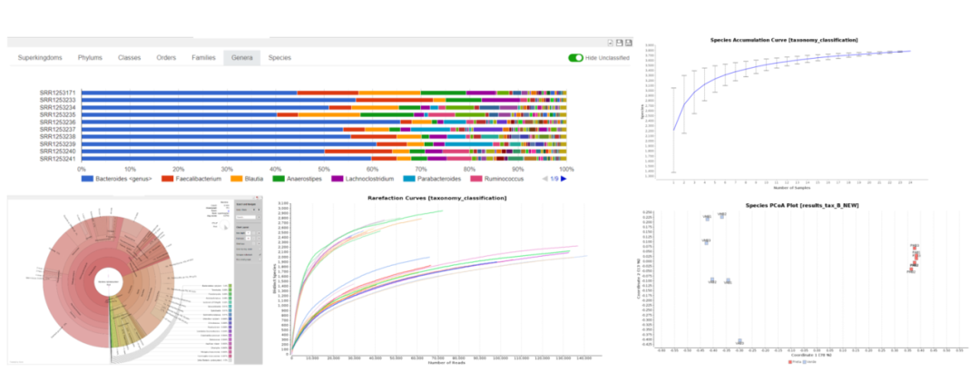980x382 pixels.
Task: Open the Superkingdoms taxonomy tab
Action: point(40,57)
